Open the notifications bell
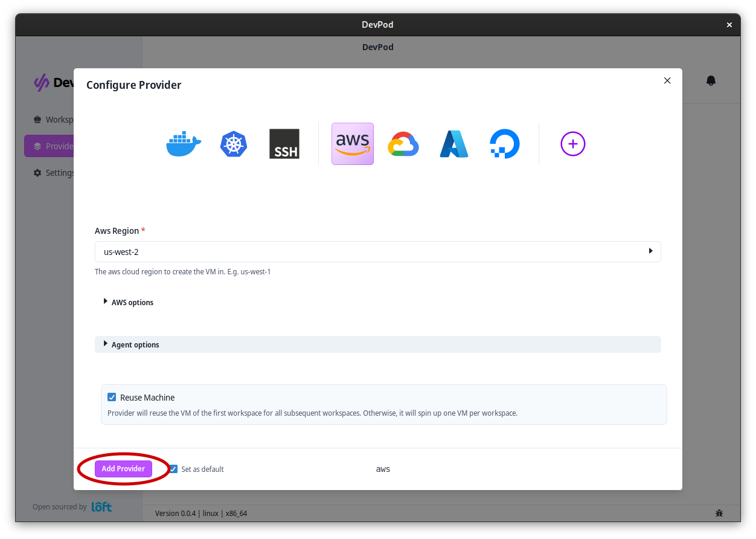The image size is (756, 539). coord(711,80)
